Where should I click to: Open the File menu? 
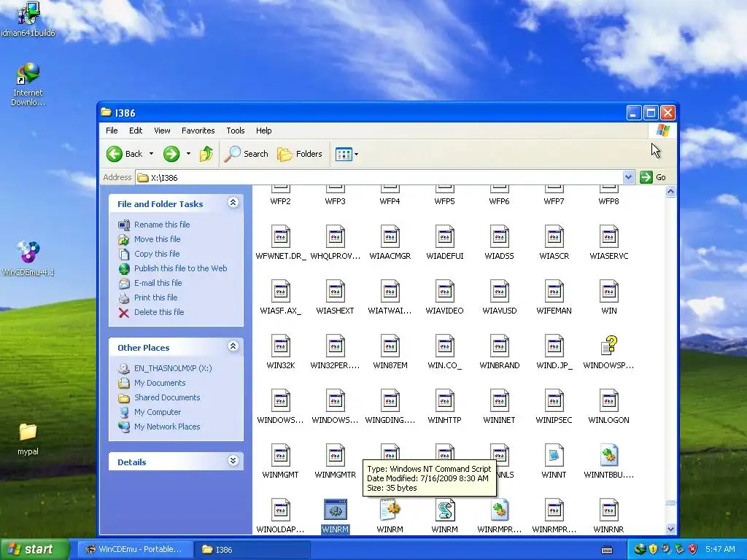tap(112, 131)
